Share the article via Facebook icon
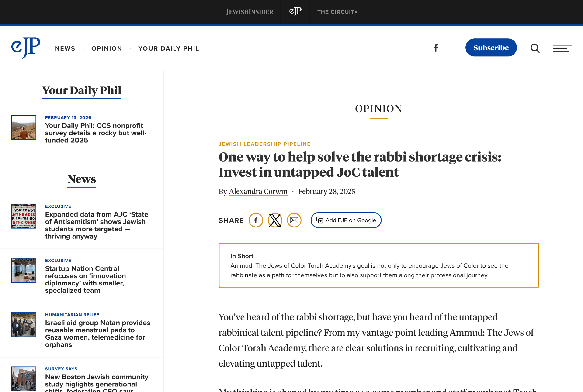 pyautogui.click(x=256, y=220)
